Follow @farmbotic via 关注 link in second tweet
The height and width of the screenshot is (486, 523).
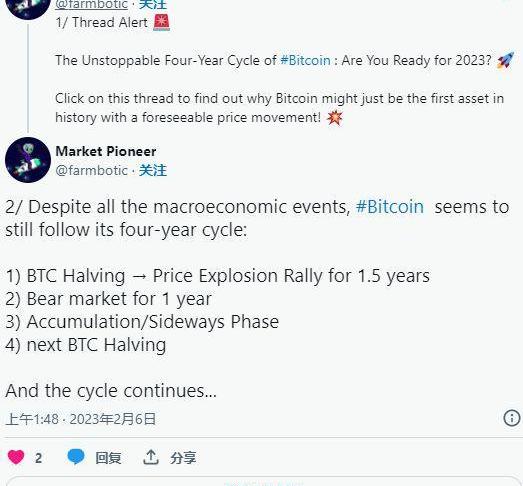(153, 170)
